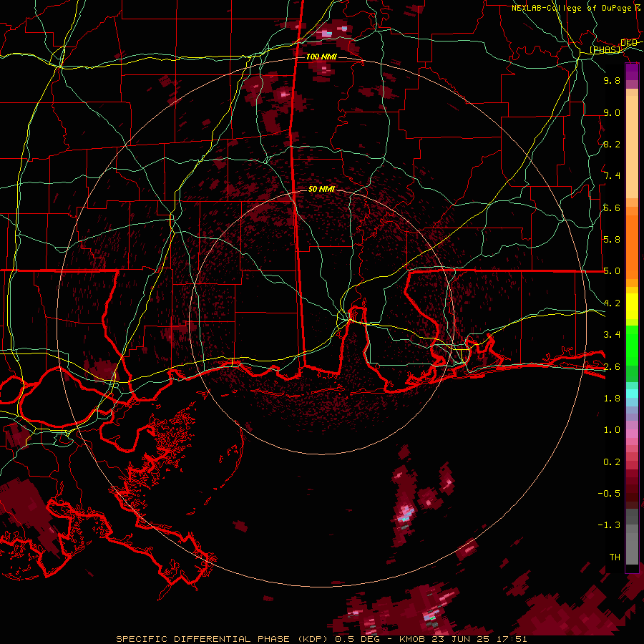Click the 'NEXLAB-College of DuPage' credit text
Image resolution: width=644 pixels, height=644 pixels.
(x=571, y=8)
